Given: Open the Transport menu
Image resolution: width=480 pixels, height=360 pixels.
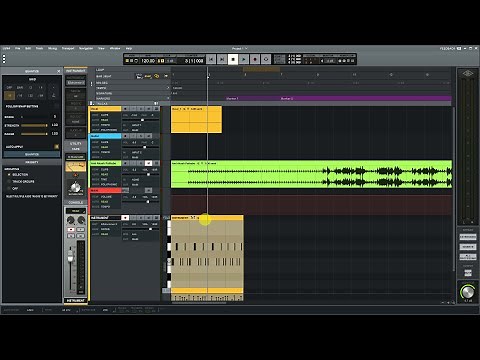Looking at the screenshot, I should pyautogui.click(x=68, y=48).
